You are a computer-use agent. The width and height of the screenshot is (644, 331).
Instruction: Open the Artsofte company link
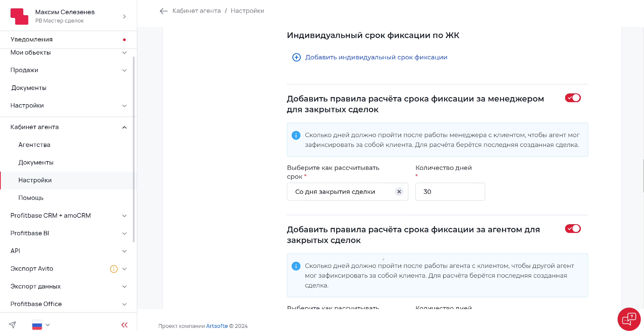pos(217,326)
